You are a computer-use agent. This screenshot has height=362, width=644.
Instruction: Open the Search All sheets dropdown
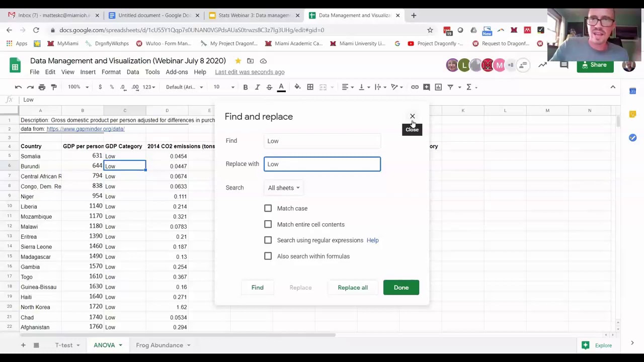click(284, 188)
